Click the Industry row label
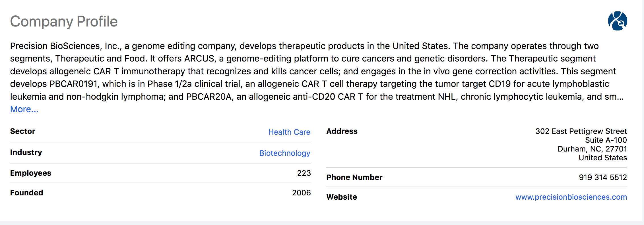Image resolution: width=644 pixels, height=225 pixels. [x=26, y=152]
